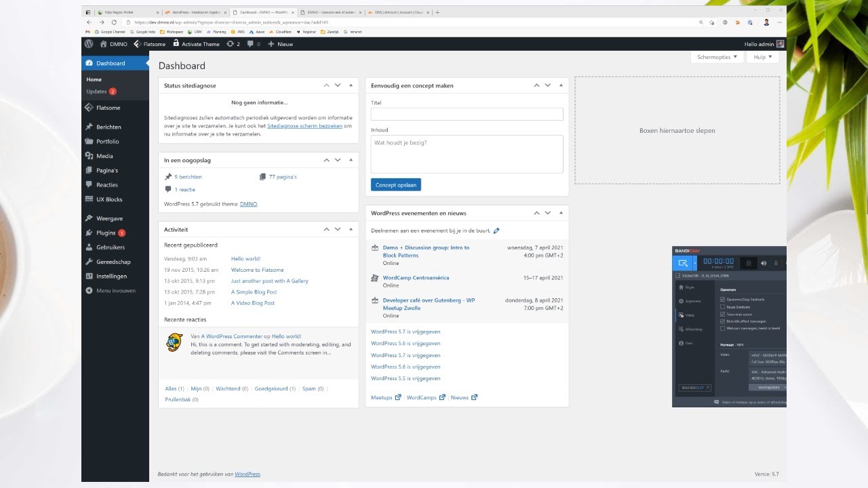
Task: Open the 1 reactie link
Action: point(184,190)
